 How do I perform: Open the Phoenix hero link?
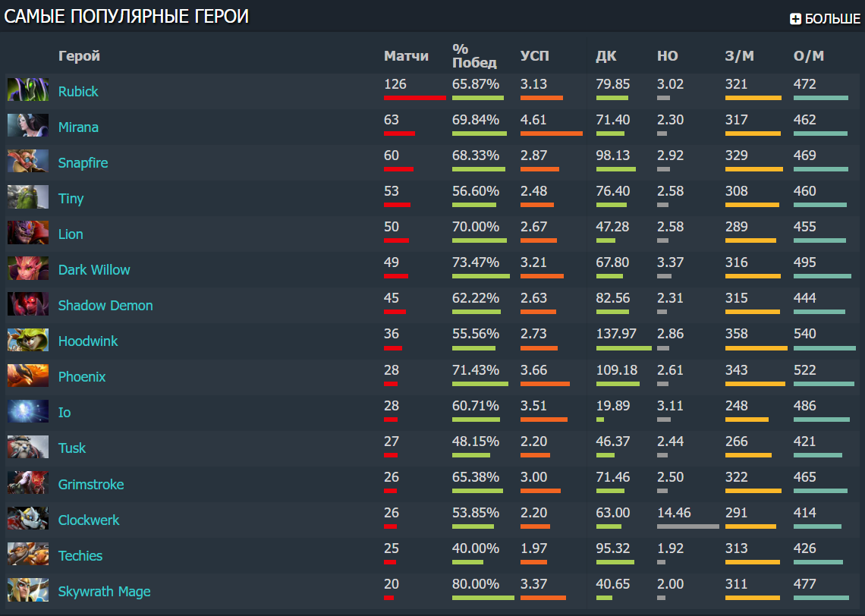click(x=82, y=377)
